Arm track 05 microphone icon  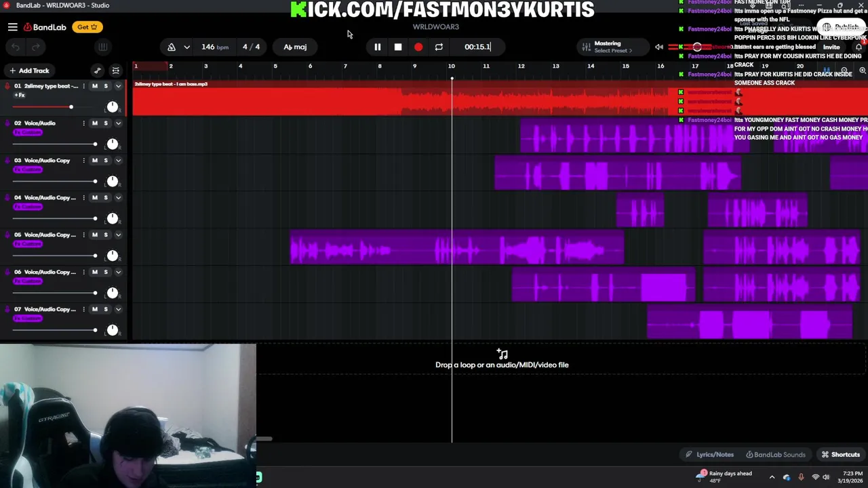point(7,235)
